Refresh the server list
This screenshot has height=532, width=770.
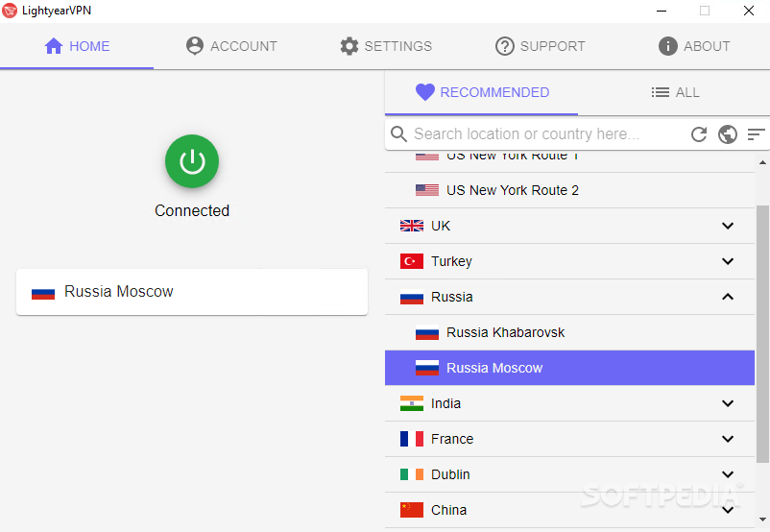point(699,134)
